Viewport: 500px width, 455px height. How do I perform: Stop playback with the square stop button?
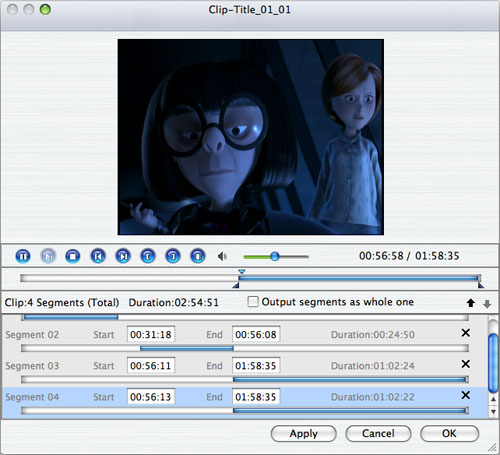(73, 256)
